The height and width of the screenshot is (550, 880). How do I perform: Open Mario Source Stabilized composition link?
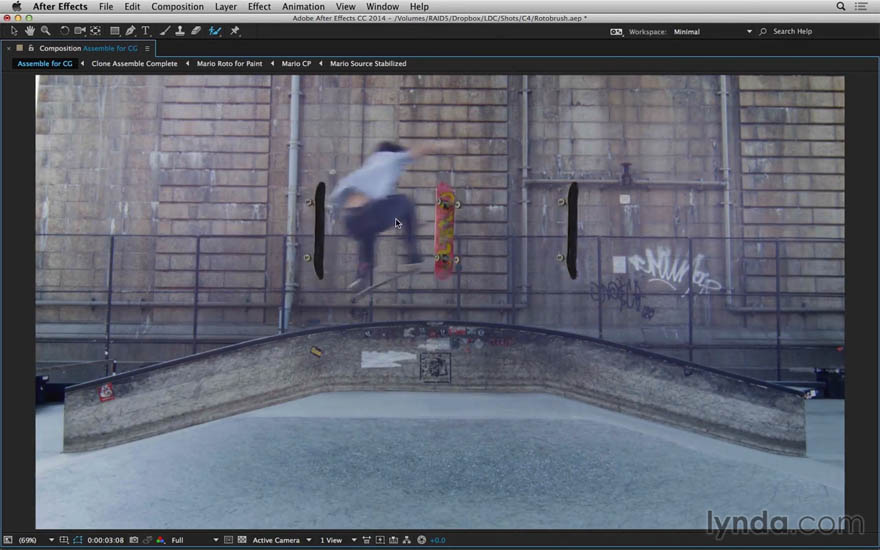tap(368, 63)
